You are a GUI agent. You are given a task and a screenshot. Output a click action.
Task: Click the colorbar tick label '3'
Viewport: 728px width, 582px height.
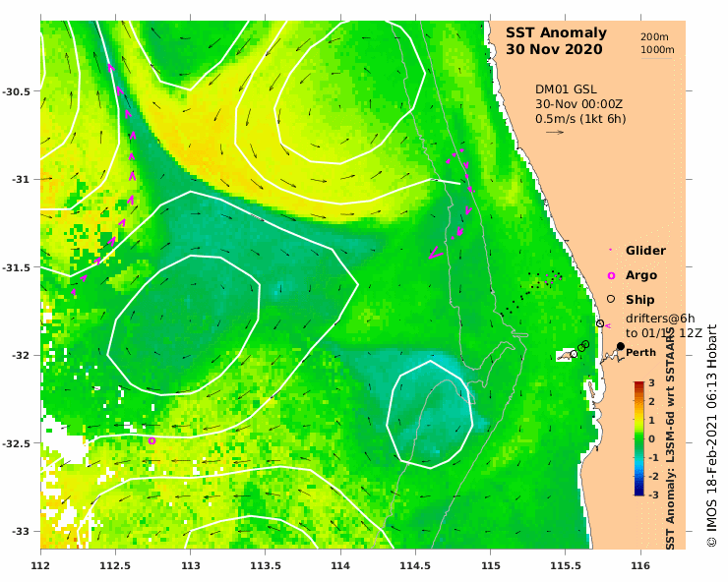point(651,383)
